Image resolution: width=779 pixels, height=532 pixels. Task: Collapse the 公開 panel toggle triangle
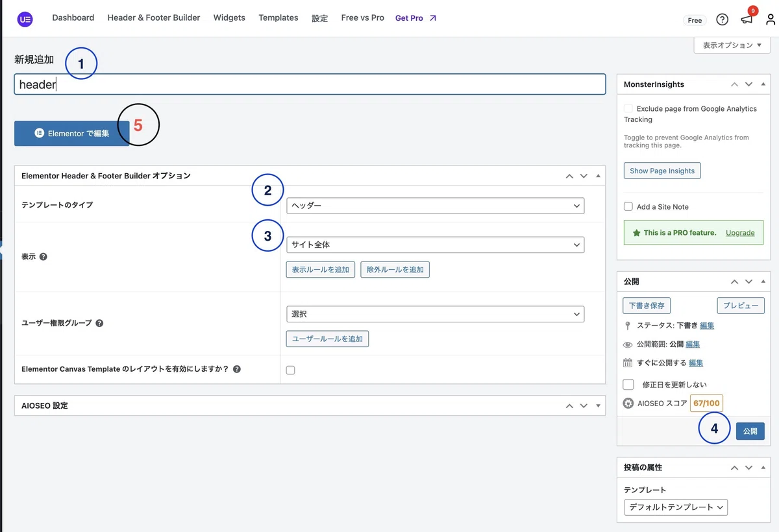coord(763,282)
